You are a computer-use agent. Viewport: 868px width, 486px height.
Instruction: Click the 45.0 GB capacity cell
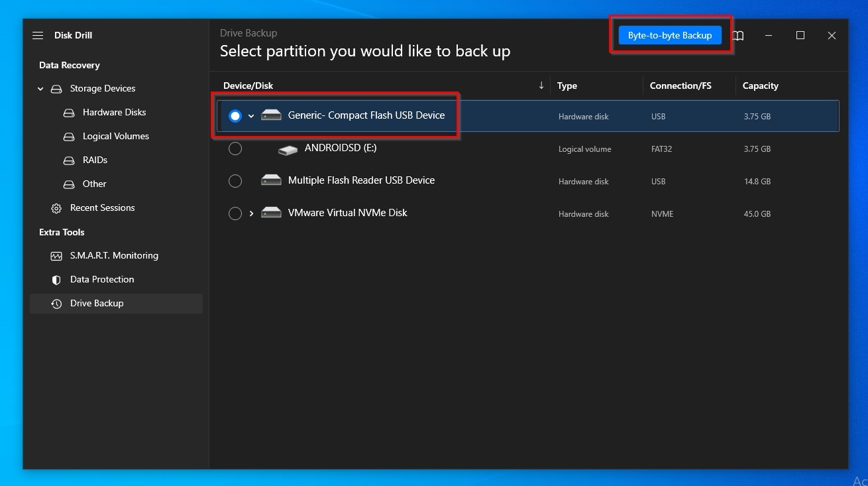(x=757, y=214)
